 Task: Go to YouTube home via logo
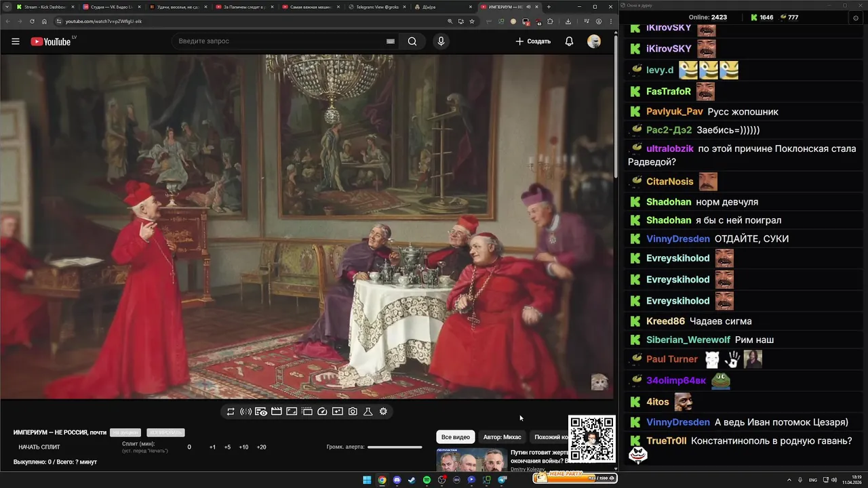(x=51, y=41)
